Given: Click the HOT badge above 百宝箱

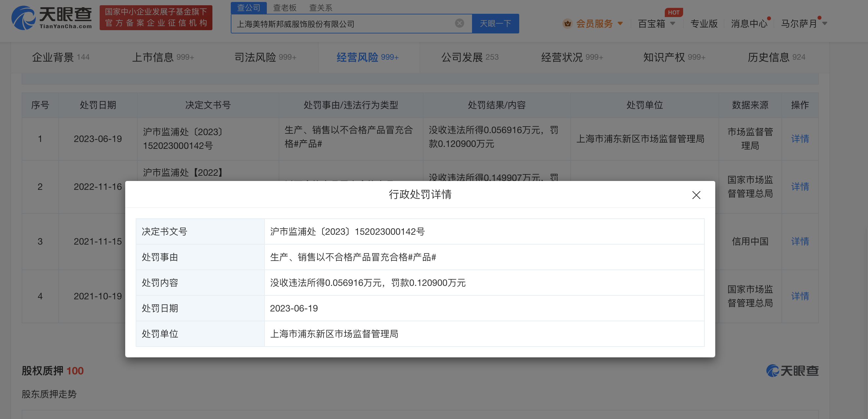Looking at the screenshot, I should [x=674, y=12].
